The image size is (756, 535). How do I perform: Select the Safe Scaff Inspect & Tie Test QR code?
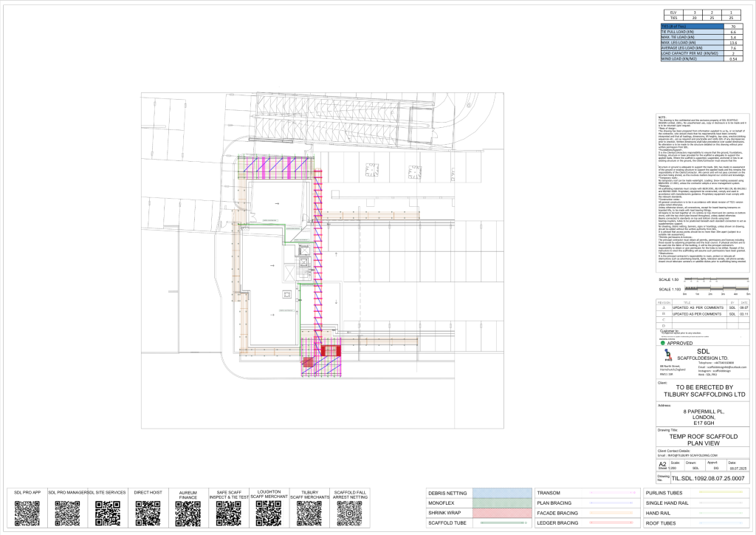click(x=229, y=514)
